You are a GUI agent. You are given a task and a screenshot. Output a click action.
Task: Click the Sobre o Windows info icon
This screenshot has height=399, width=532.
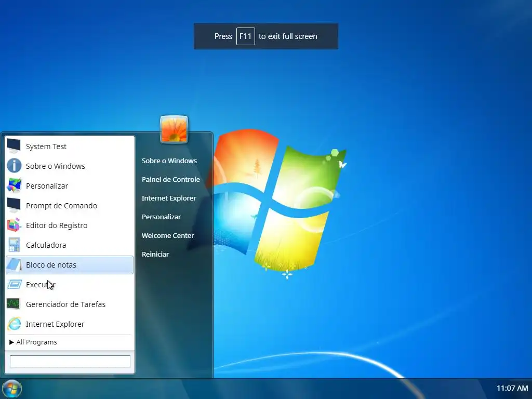(x=14, y=166)
